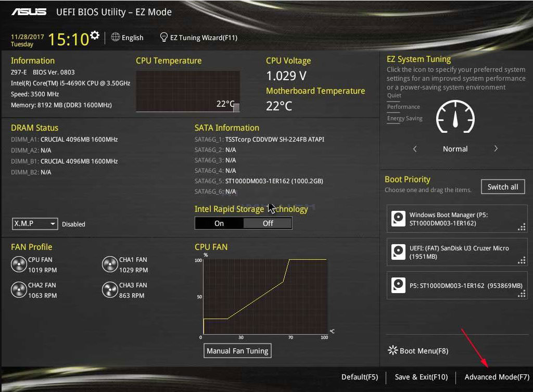Click the EZ System Tuning gauge icon
This screenshot has width=533, height=392.
pyautogui.click(x=455, y=117)
